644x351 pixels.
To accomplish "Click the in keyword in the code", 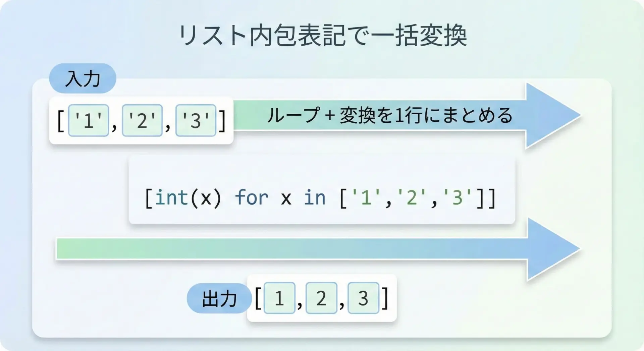I will click(x=315, y=197).
